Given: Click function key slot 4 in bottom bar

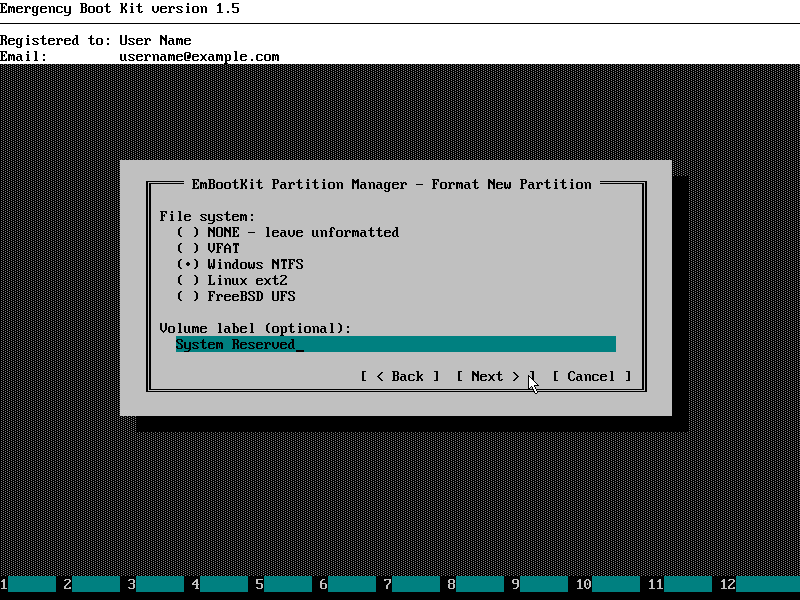Looking at the screenshot, I should (219, 584).
